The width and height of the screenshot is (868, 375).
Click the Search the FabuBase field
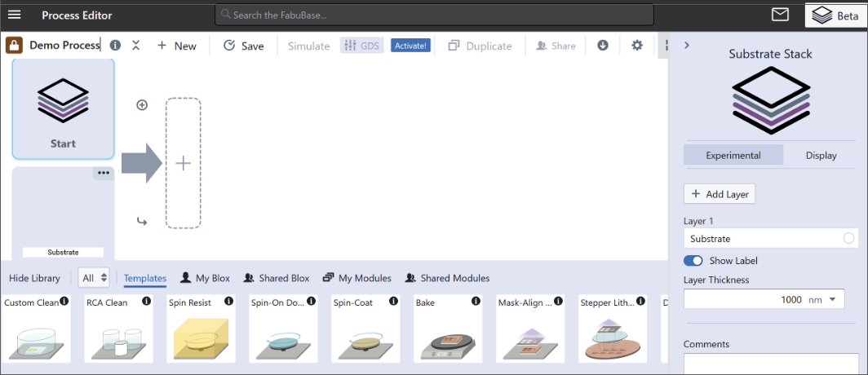pos(435,15)
